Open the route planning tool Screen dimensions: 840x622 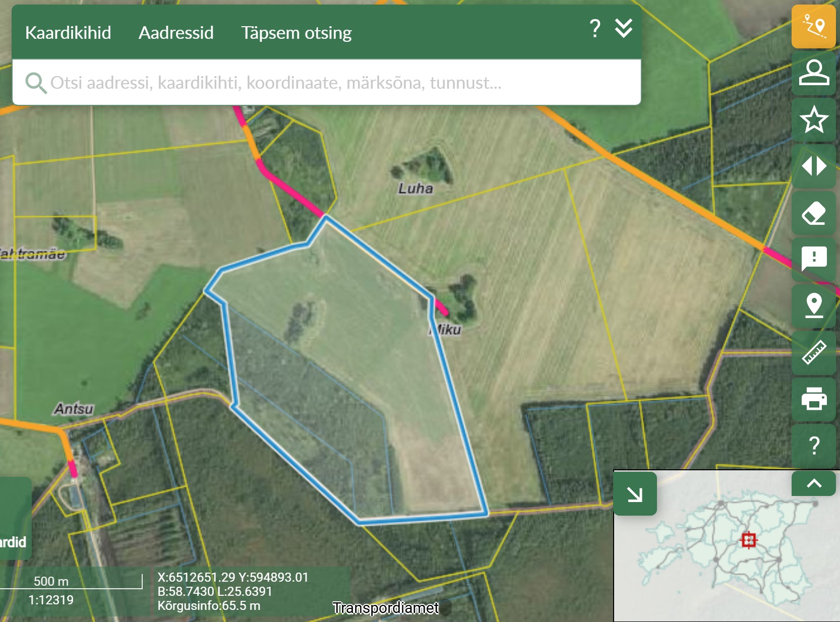(813, 27)
